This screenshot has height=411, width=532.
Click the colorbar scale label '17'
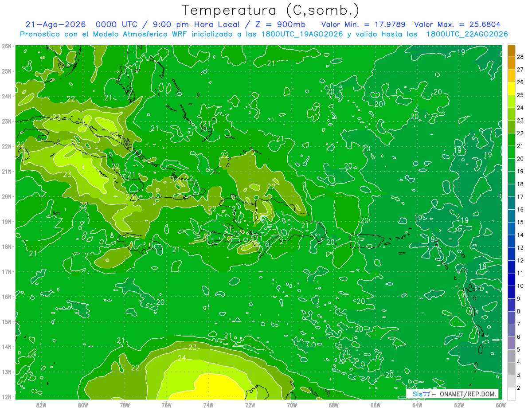pyautogui.click(x=520, y=197)
